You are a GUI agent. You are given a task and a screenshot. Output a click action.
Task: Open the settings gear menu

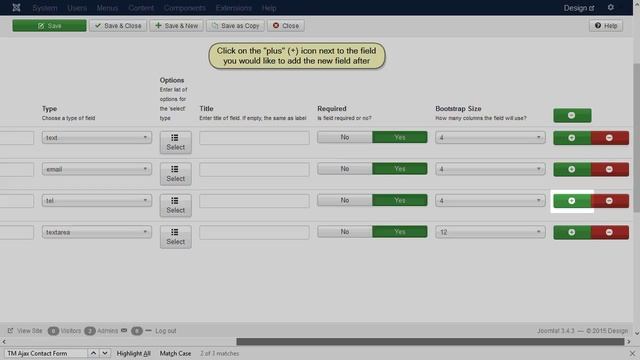point(611,7)
